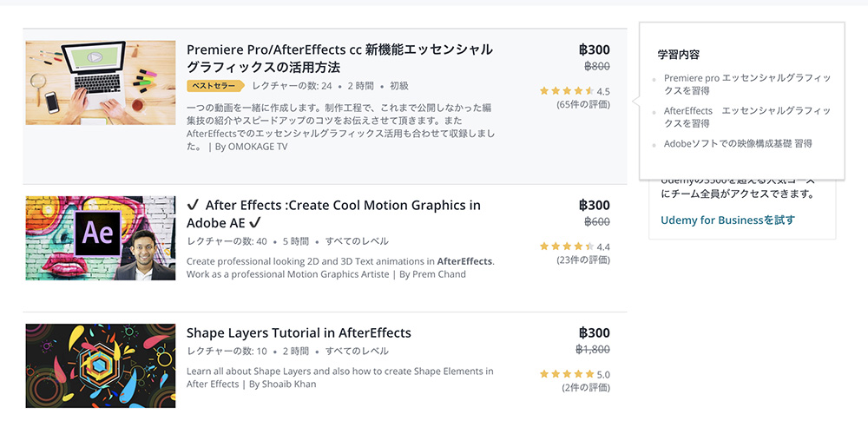Open the After Effects Ae course thumbnail

[x=100, y=238]
